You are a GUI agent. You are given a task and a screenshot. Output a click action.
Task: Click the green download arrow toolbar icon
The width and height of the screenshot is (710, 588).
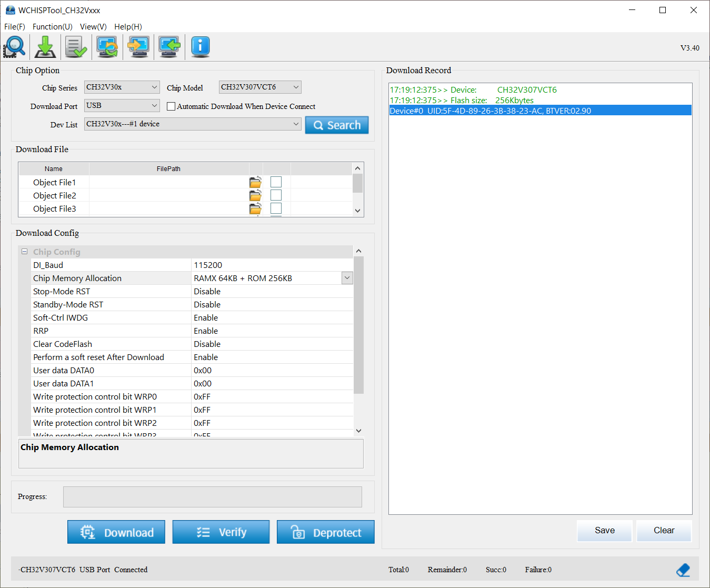point(45,47)
